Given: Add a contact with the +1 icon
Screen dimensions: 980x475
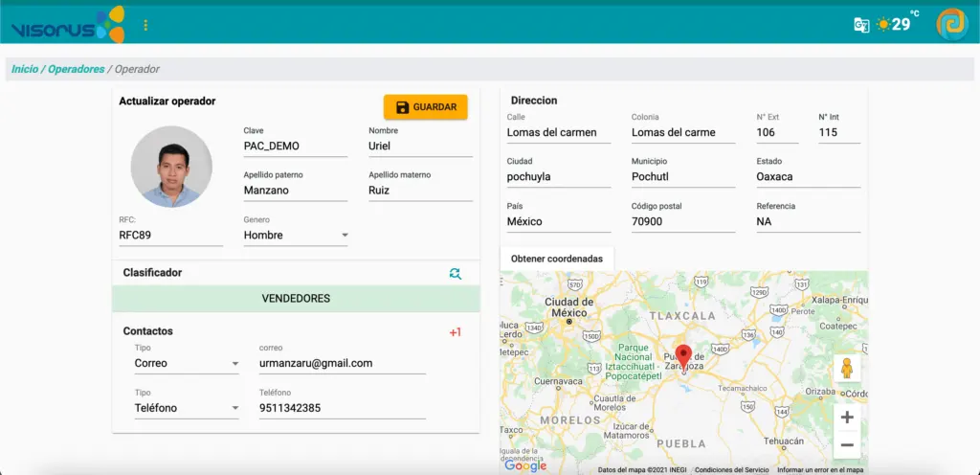Looking at the screenshot, I should pyautogui.click(x=455, y=332).
